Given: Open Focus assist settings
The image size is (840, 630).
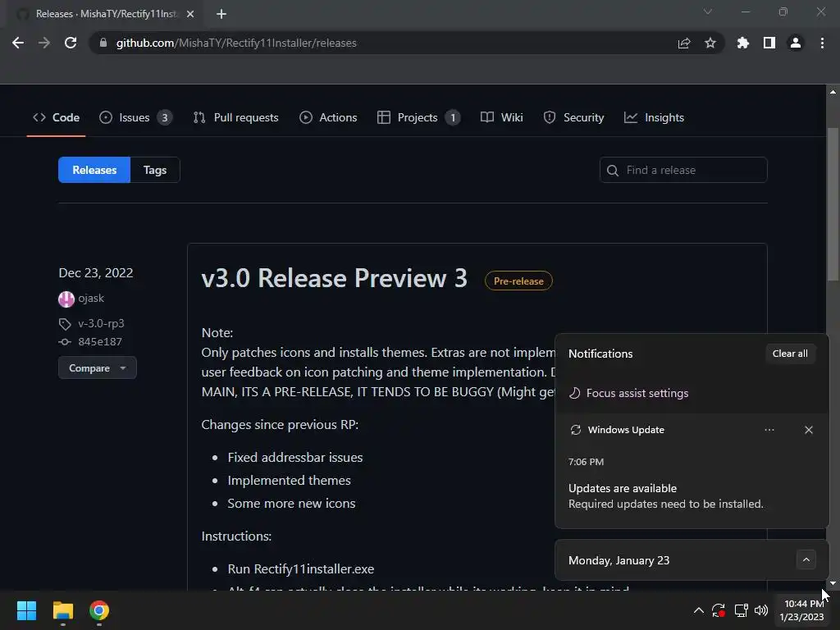Looking at the screenshot, I should (628, 393).
